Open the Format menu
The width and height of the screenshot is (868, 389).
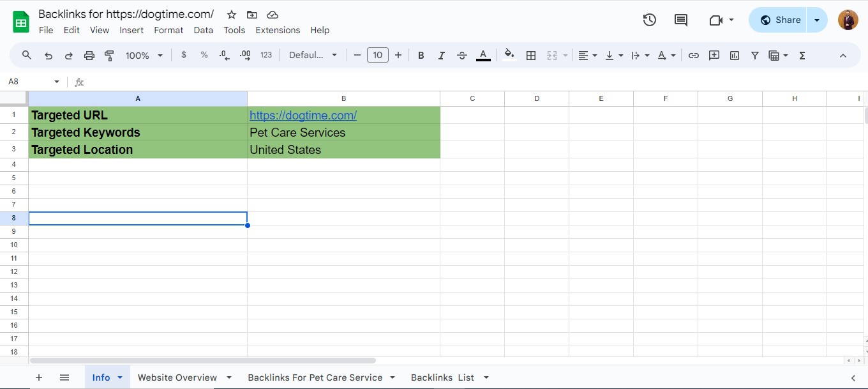pos(168,30)
